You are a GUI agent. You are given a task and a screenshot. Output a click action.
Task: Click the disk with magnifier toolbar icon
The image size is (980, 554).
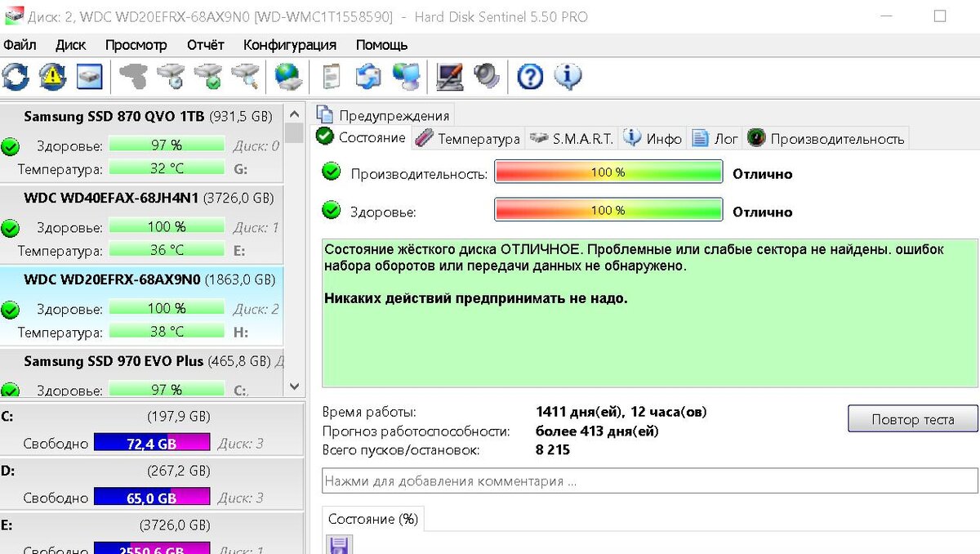coord(244,77)
